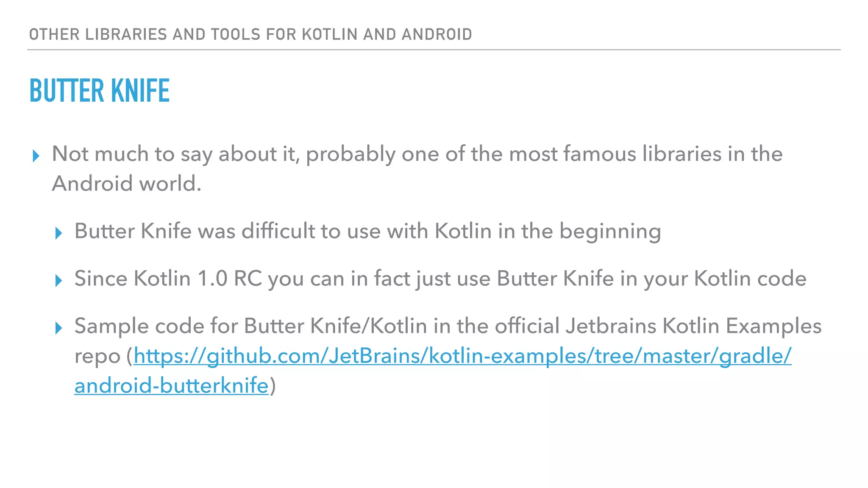Image resolution: width=868 pixels, height=488 pixels.
Task: Click 'most famous libraries in the' text
Action: [645, 153]
